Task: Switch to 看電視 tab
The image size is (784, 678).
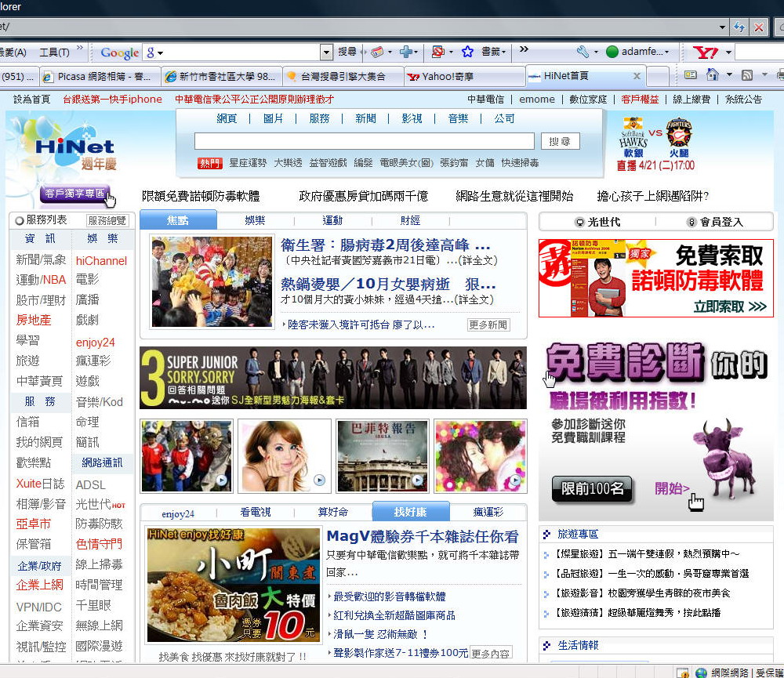Action: 256,512
